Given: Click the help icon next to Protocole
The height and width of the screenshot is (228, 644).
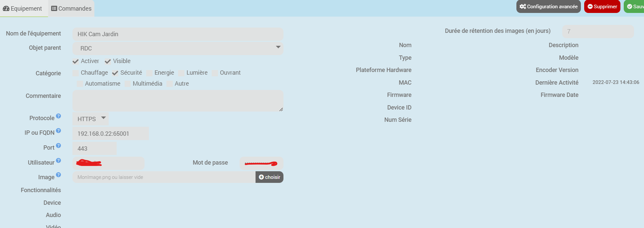Looking at the screenshot, I should [x=58, y=116].
